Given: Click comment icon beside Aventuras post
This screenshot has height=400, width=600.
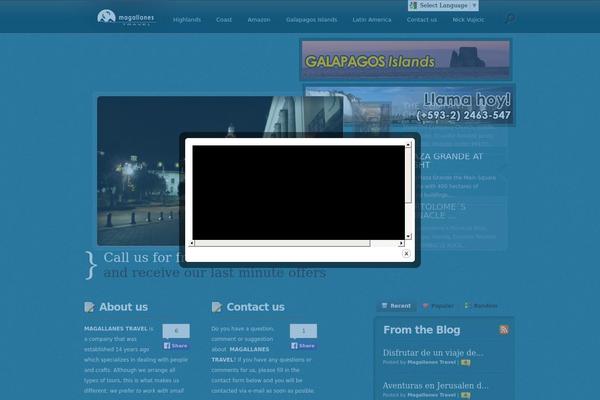Looking at the screenshot, I should (x=465, y=395).
